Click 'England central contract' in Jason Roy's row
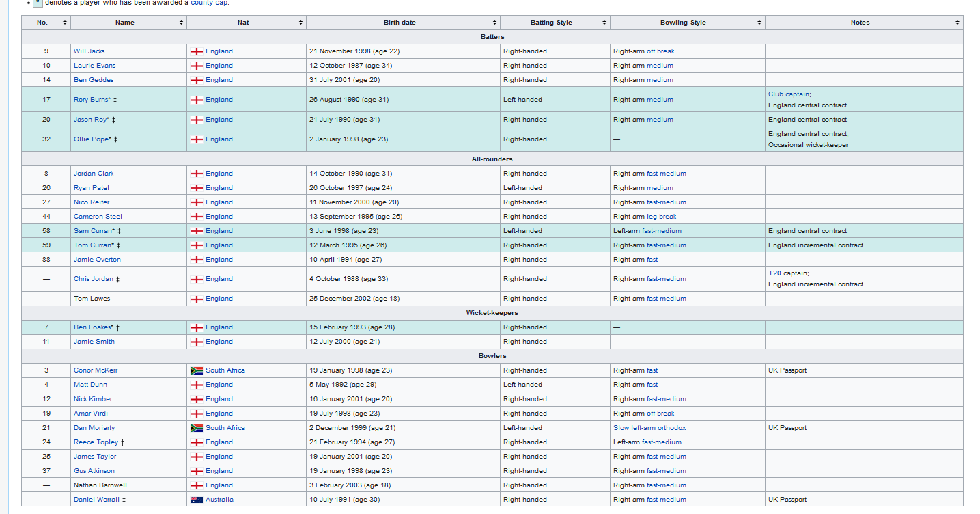This screenshot has height=514, width=980. 807,120
